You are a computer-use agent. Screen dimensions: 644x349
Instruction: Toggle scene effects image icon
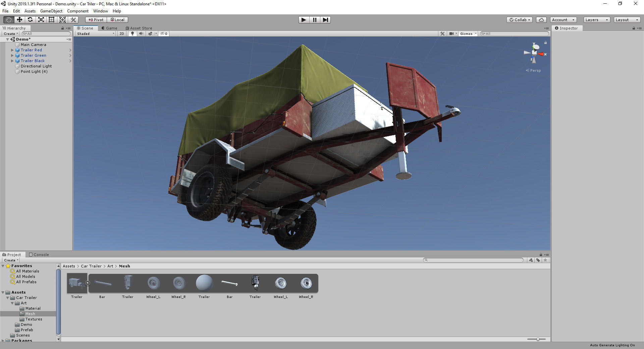pyautogui.click(x=150, y=34)
